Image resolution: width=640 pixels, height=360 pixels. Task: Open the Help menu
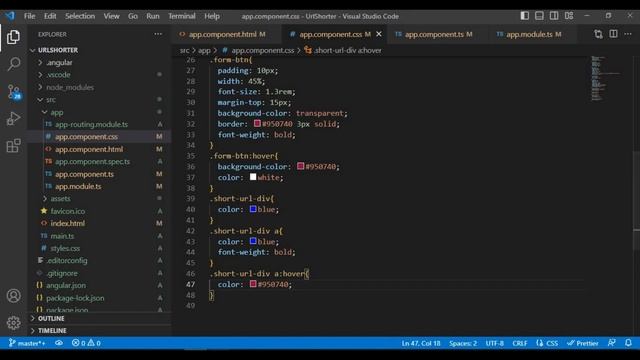(x=212, y=16)
